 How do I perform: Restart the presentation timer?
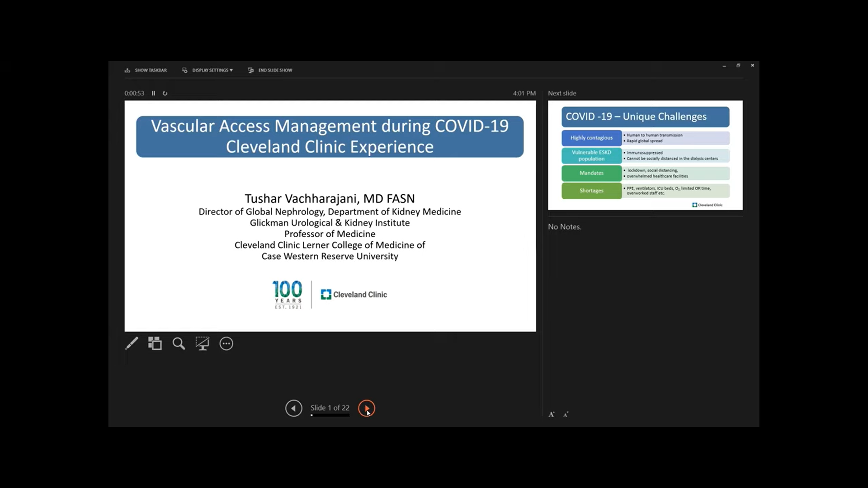pyautogui.click(x=165, y=93)
